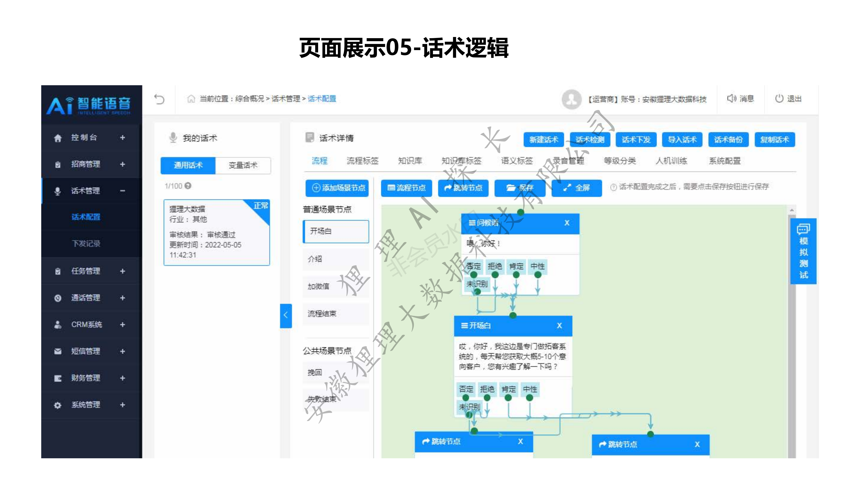
Task: Open the 流程标签 tab
Action: [363, 161]
